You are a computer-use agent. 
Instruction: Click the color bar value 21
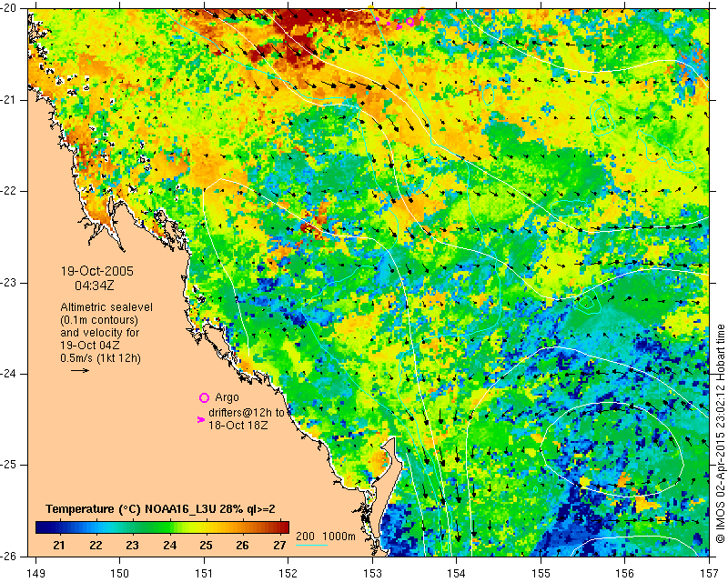tap(59, 545)
